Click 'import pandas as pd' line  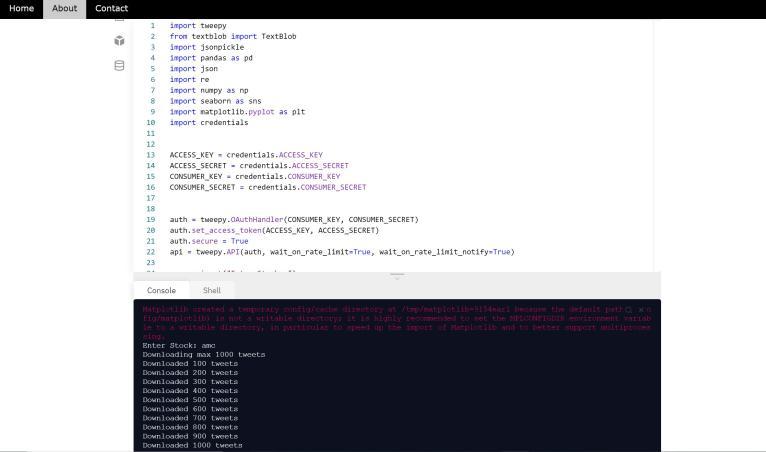tap(211, 58)
